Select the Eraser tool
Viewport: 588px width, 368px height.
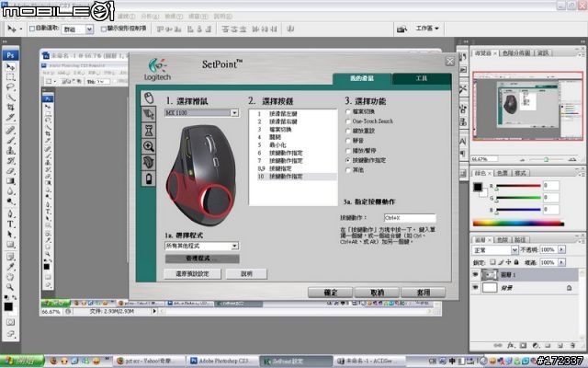(10, 171)
